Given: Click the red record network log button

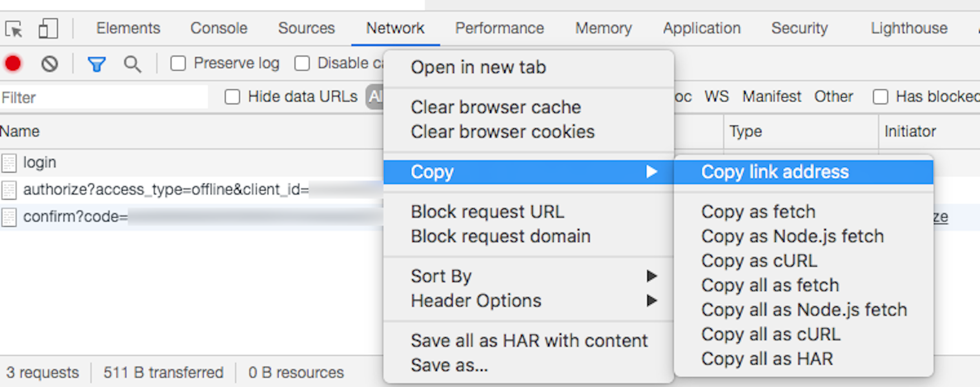Looking at the screenshot, I should coord(13,63).
